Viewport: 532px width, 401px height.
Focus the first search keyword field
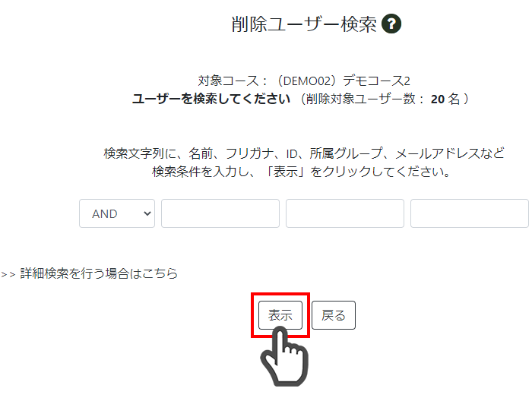[x=220, y=213]
